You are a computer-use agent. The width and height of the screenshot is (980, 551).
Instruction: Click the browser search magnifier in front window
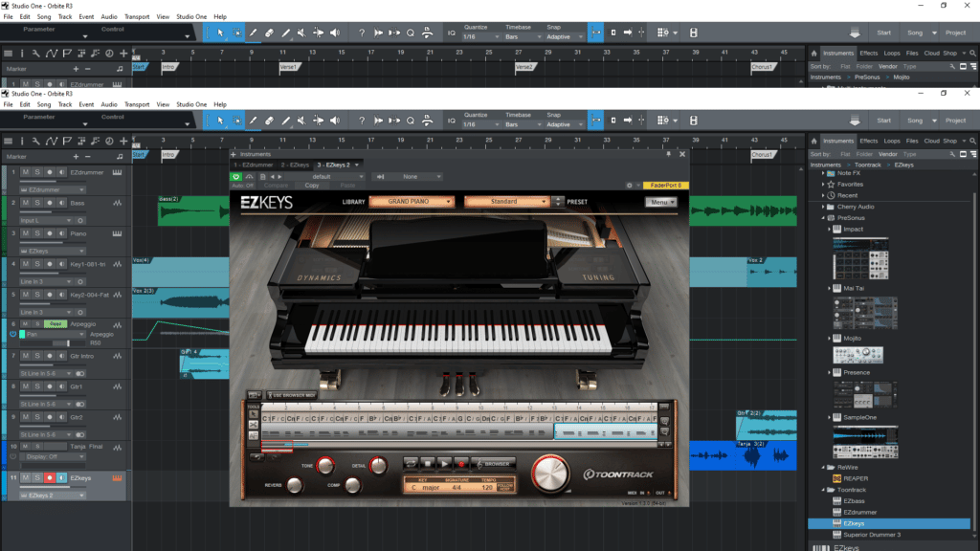972,142
